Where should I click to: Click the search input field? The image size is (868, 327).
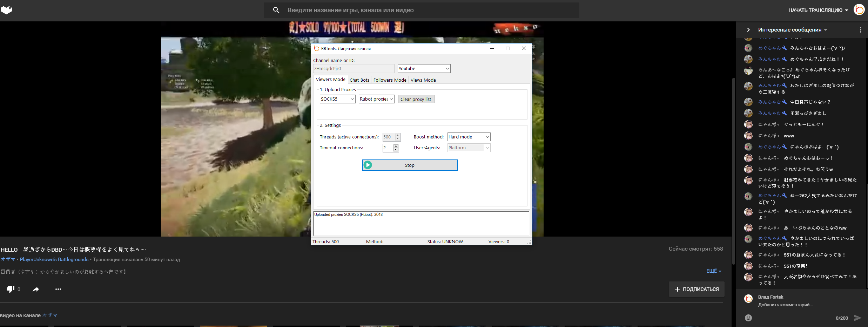[421, 10]
